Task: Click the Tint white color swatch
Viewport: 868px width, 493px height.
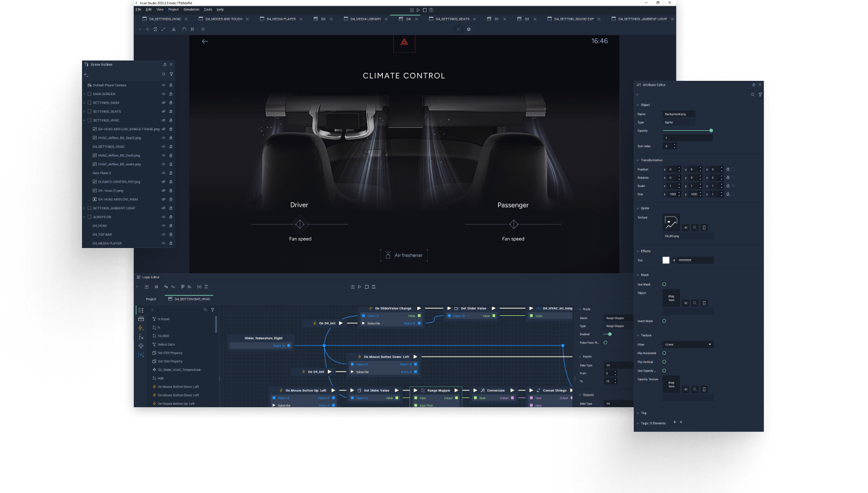Action: [x=666, y=260]
